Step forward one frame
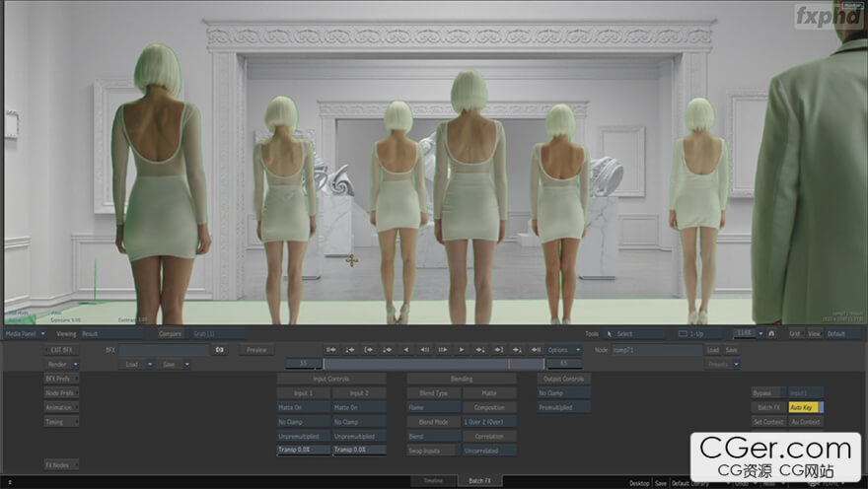This screenshot has height=489, width=868. 443,350
